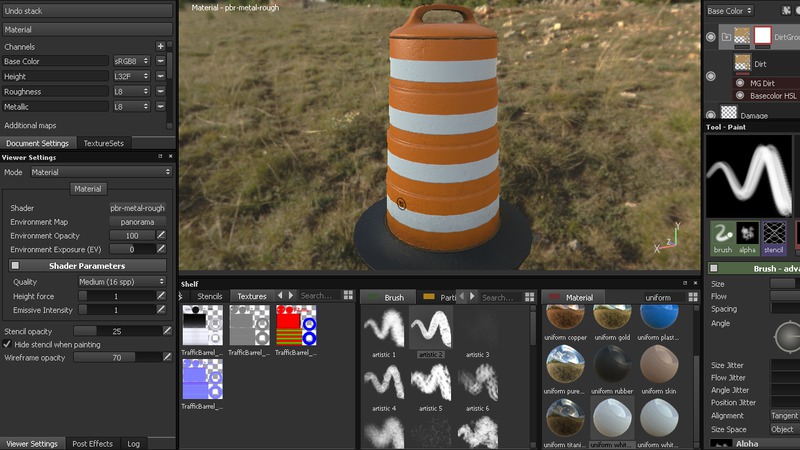Toggle visibility of the Damage layer
Screen dimensions: 800x450
coord(712,116)
